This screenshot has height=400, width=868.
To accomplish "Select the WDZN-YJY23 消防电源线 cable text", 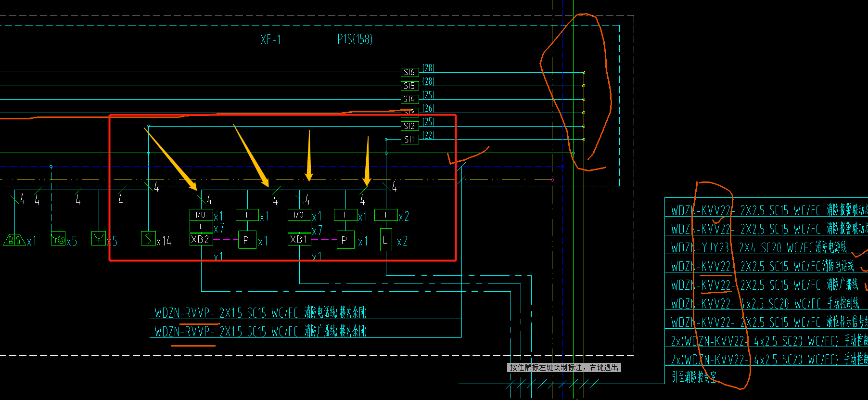I will tap(759, 247).
